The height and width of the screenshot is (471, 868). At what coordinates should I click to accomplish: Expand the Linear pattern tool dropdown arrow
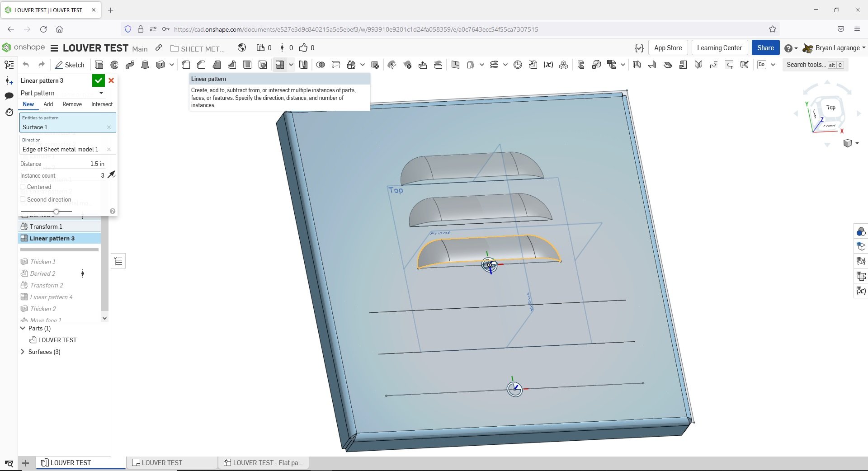coord(291,65)
